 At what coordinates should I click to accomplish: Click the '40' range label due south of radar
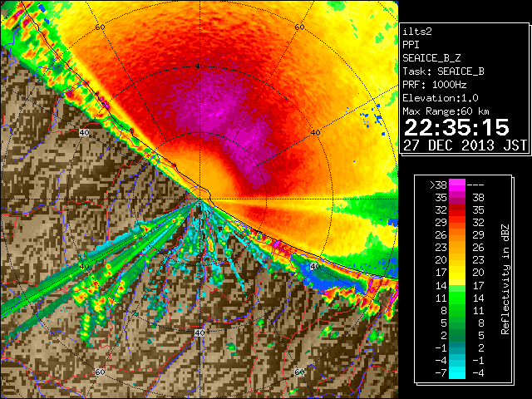point(199,332)
